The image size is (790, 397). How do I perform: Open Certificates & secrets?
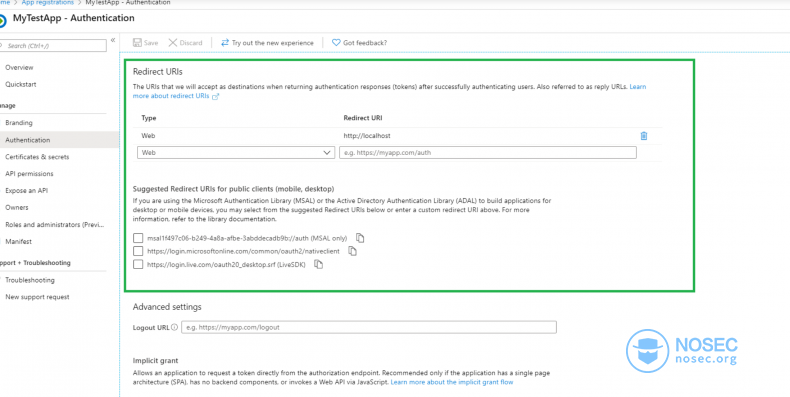[37, 157]
